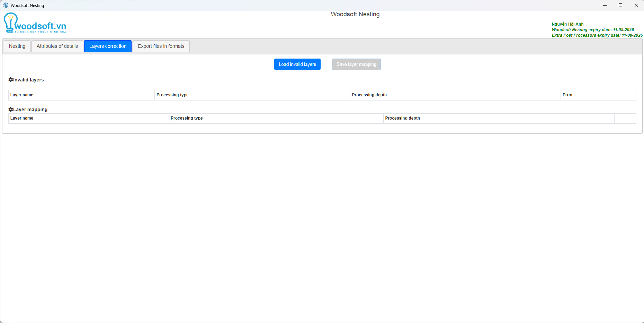Go to Export files in formats tab
Viewport: 644px width, 323px height.
tap(161, 46)
